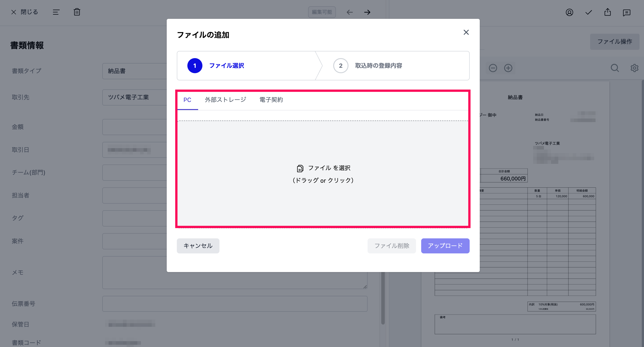Click the アップロード button

click(445, 246)
